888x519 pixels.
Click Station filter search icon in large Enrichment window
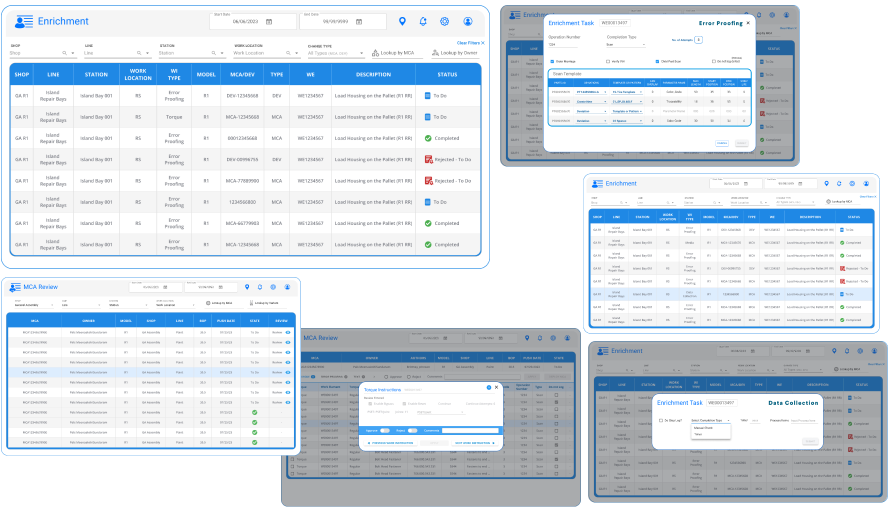[x=214, y=53]
